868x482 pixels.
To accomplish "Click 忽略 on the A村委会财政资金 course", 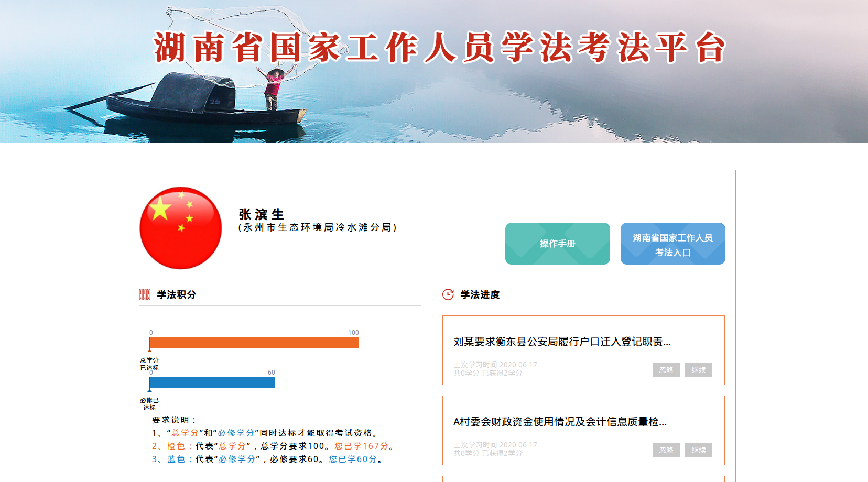I will (x=666, y=450).
